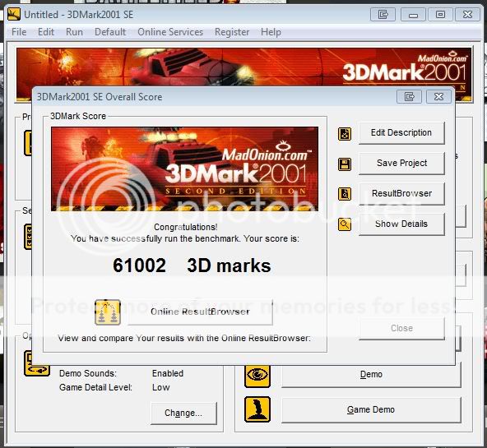The height and width of the screenshot is (448, 487).
Task: Open the File menu
Action: point(19,32)
